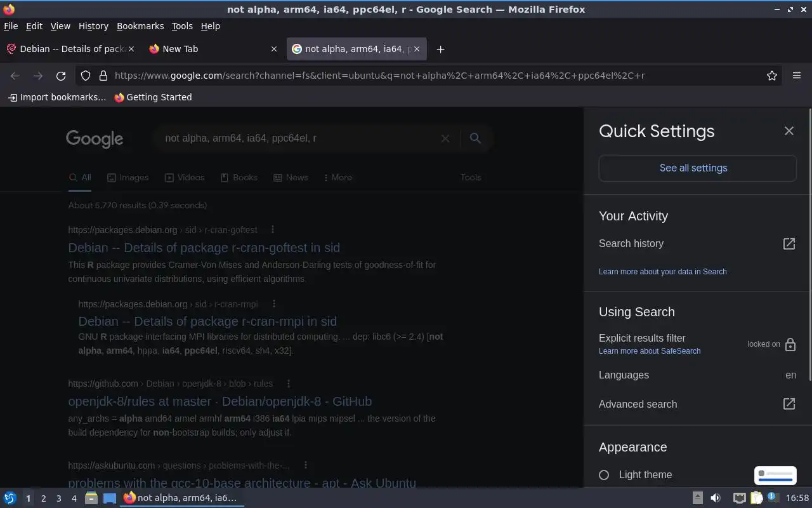Clear the search query with X icon

click(x=445, y=138)
